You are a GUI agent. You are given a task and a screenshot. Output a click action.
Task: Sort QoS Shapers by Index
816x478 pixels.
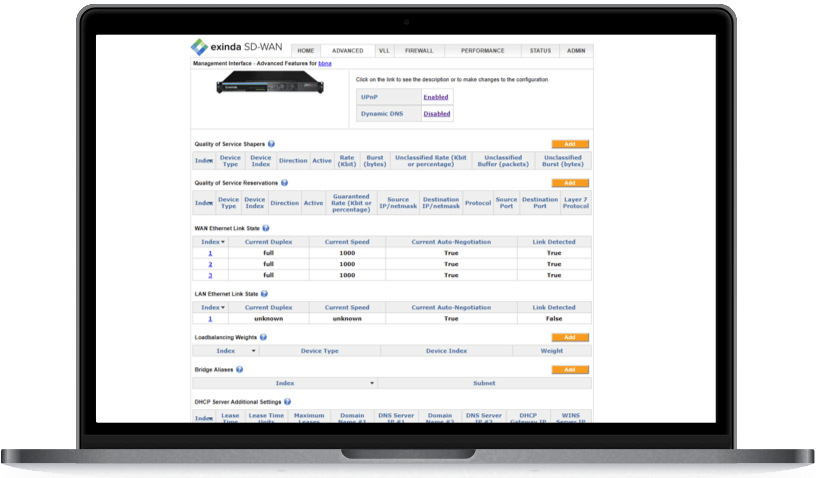click(204, 161)
